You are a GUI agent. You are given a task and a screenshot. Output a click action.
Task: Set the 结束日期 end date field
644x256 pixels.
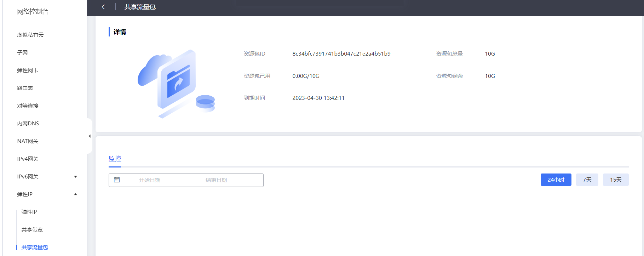(216, 180)
